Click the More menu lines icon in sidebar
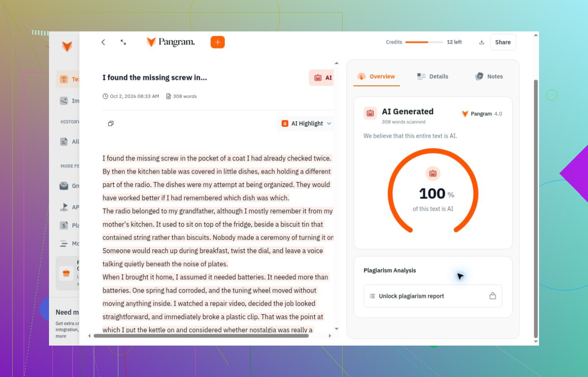This screenshot has height=377, width=588. point(64,243)
